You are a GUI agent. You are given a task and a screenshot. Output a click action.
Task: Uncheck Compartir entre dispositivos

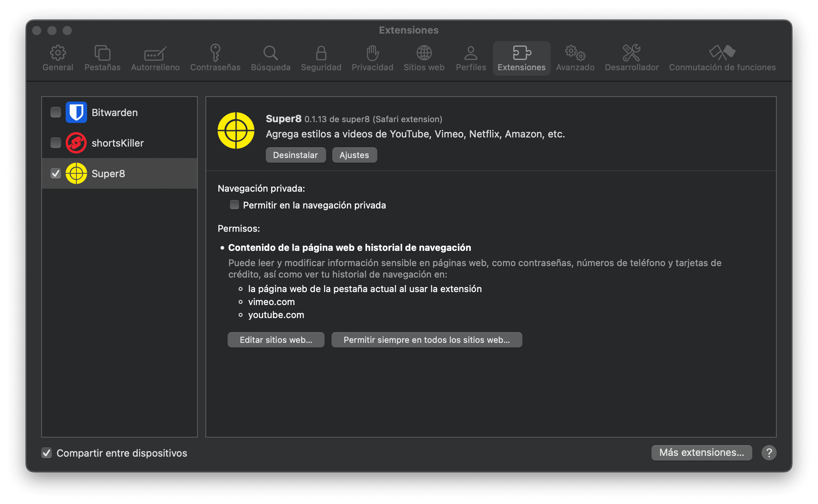click(x=47, y=453)
